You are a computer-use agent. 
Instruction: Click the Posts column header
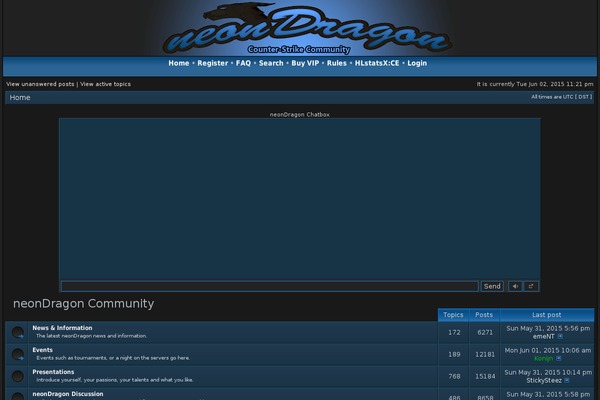pyautogui.click(x=484, y=315)
